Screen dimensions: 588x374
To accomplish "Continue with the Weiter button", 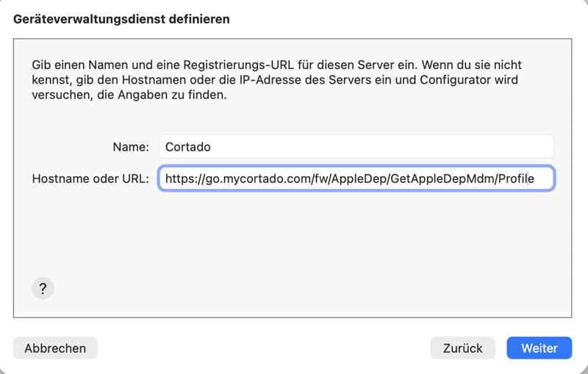I will click(x=539, y=348).
